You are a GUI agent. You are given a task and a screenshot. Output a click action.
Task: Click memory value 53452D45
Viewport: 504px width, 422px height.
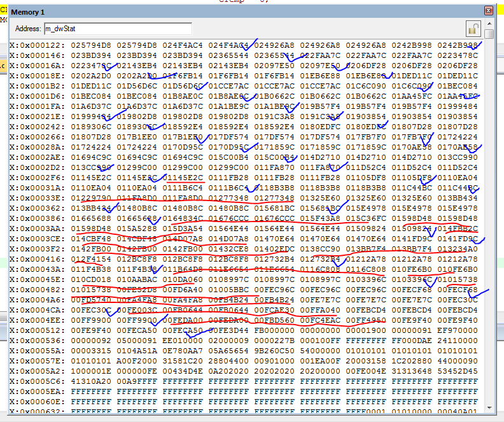click(457, 371)
